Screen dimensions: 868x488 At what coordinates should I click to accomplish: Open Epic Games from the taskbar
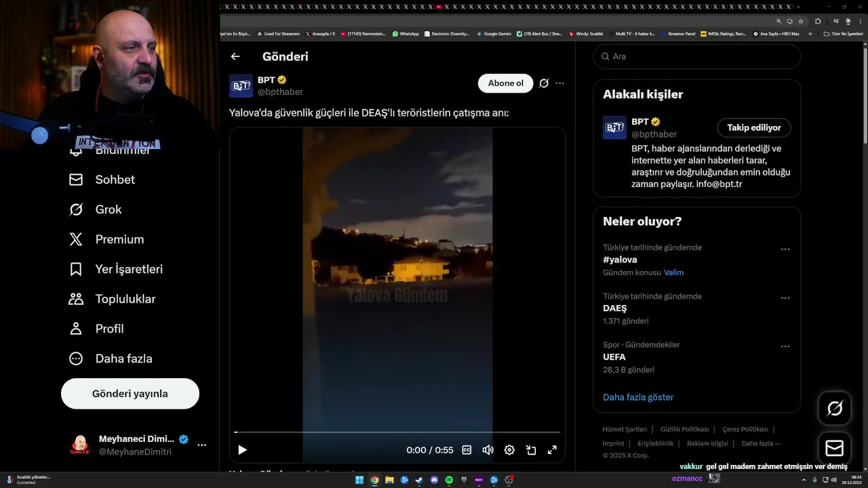click(x=464, y=480)
